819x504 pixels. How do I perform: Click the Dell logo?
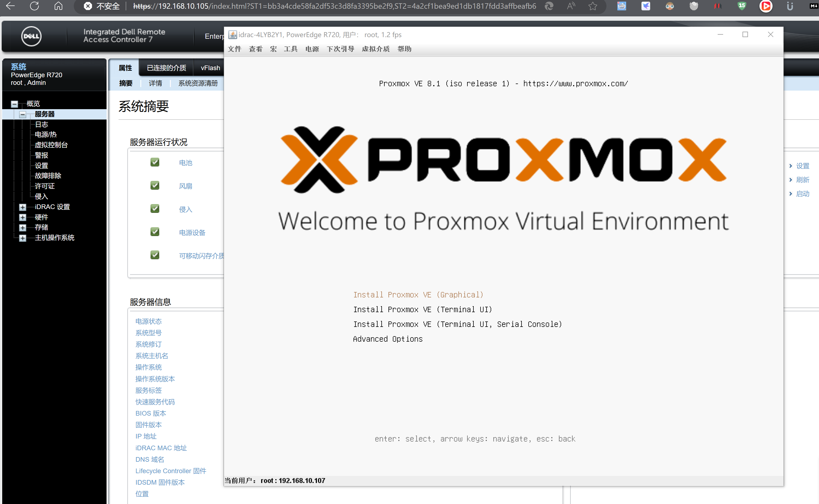point(31,36)
